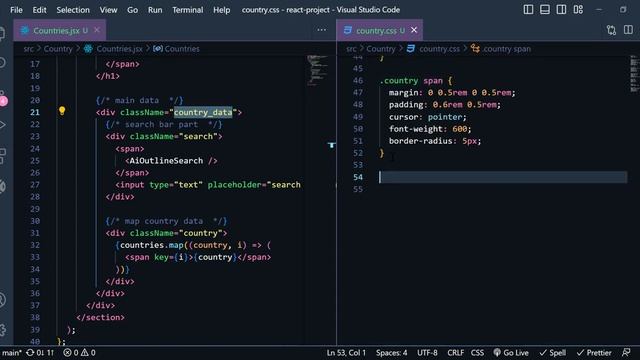The width and height of the screenshot is (640, 360).
Task: Close the country.css tab
Action: point(414,30)
